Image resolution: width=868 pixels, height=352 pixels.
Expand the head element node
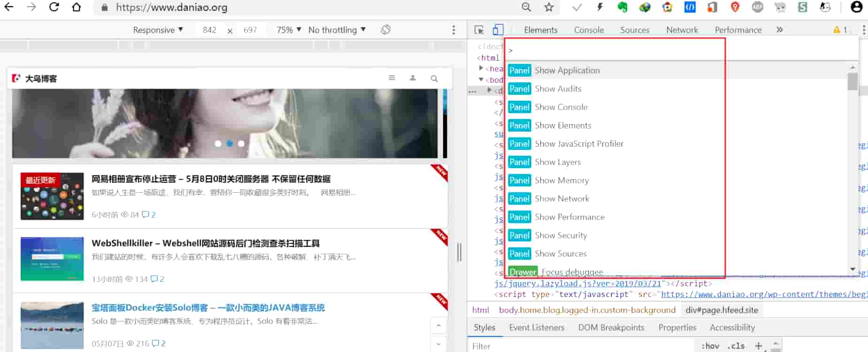pyautogui.click(x=481, y=69)
